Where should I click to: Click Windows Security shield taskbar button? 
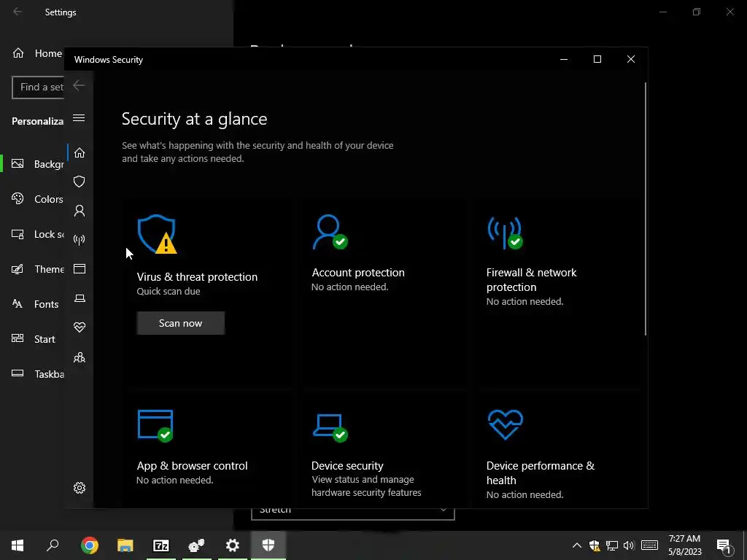[268, 545]
